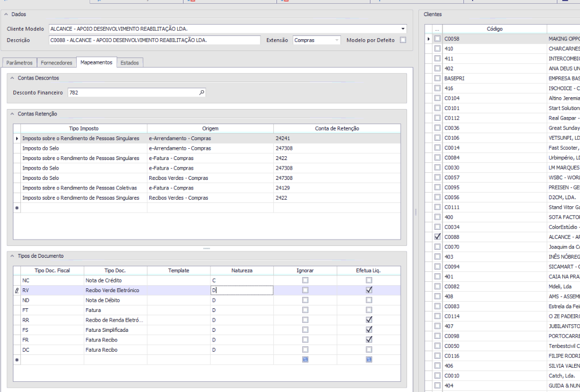Click the horizontal splitter grip above Tipos de Documento
This screenshot has width=580, height=392.
pyautogui.click(x=207, y=248)
